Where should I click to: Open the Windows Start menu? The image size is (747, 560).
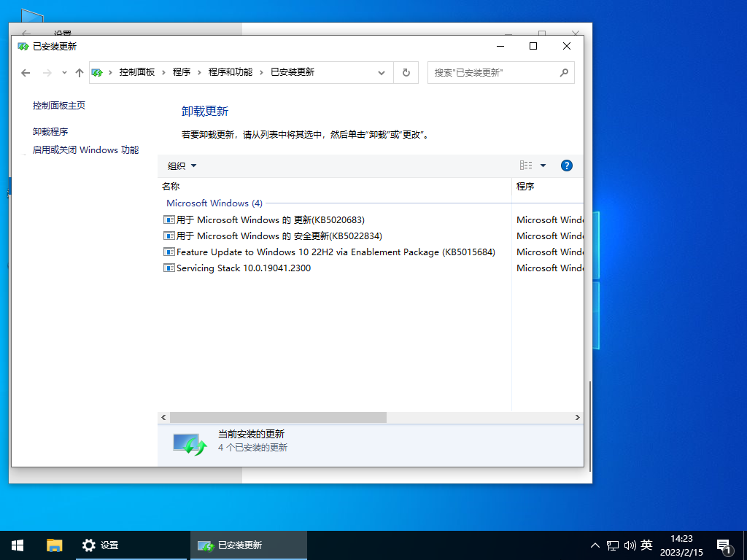tap(18, 545)
